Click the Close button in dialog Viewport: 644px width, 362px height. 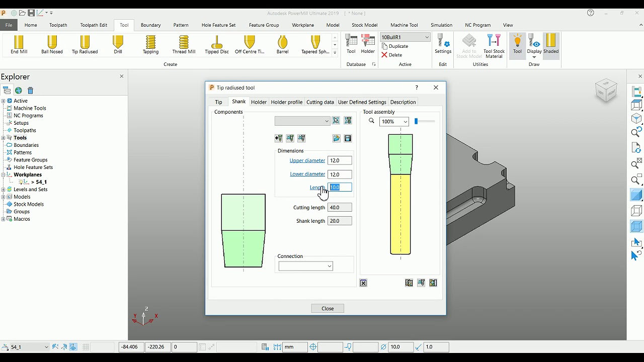328,308
